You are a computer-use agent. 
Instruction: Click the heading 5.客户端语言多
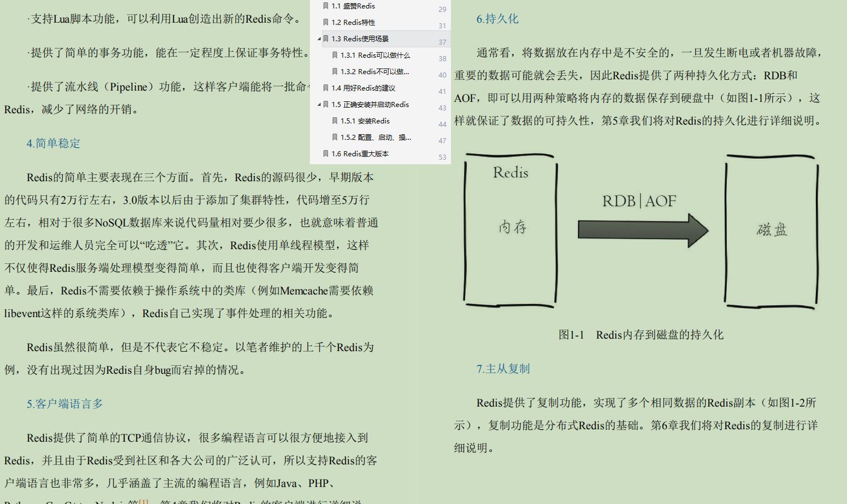click(x=65, y=404)
